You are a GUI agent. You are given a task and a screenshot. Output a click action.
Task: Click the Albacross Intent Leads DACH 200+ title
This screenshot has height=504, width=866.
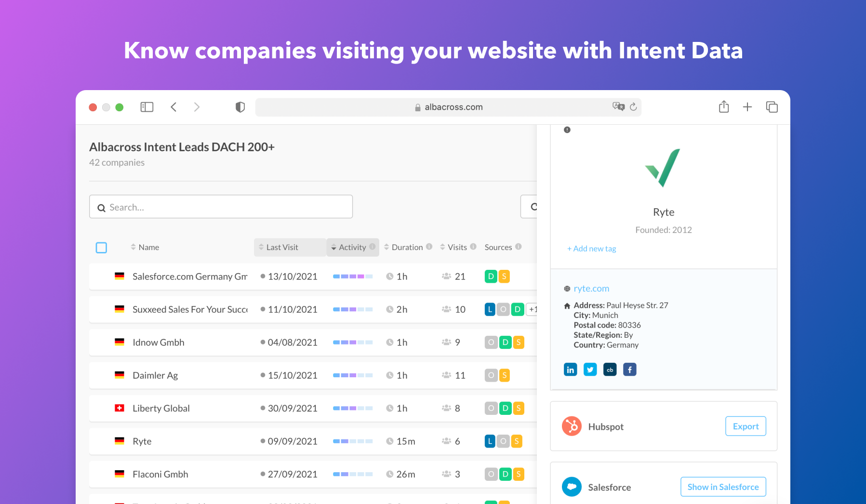pos(182,147)
